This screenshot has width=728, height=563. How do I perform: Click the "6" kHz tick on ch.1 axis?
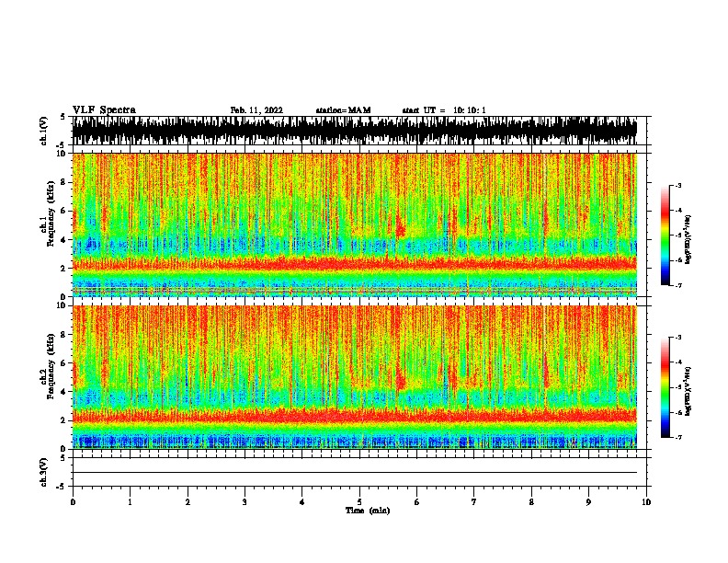point(64,212)
